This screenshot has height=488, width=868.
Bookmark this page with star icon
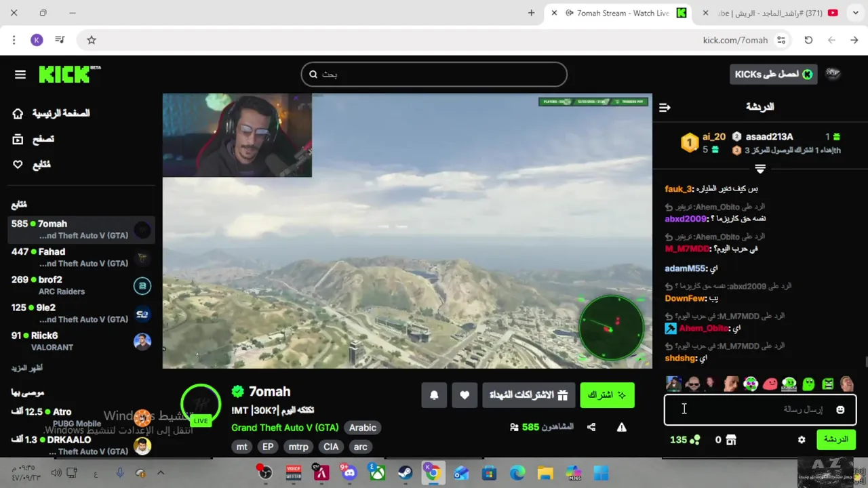click(92, 40)
